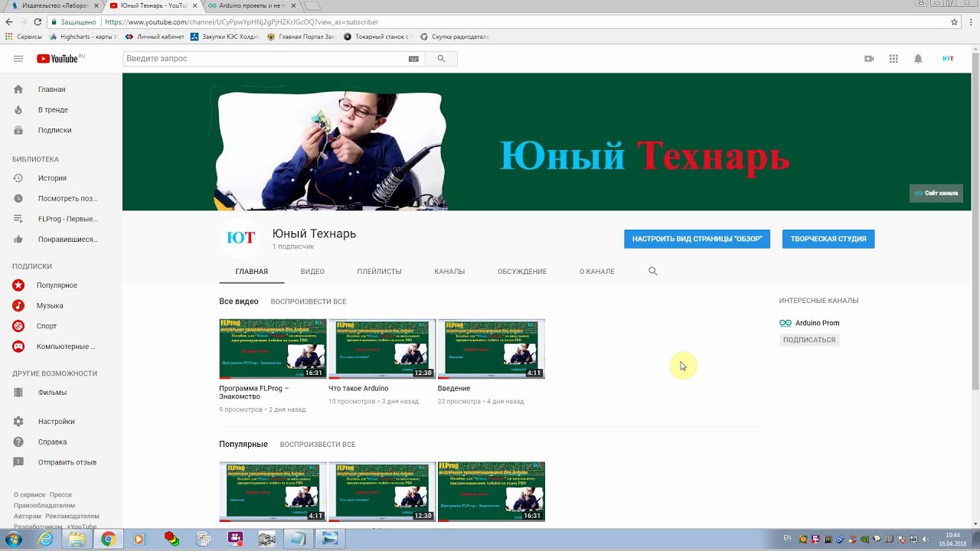Open video title Что такое Arduino
Viewport: 980px width, 551px height.
coord(358,389)
